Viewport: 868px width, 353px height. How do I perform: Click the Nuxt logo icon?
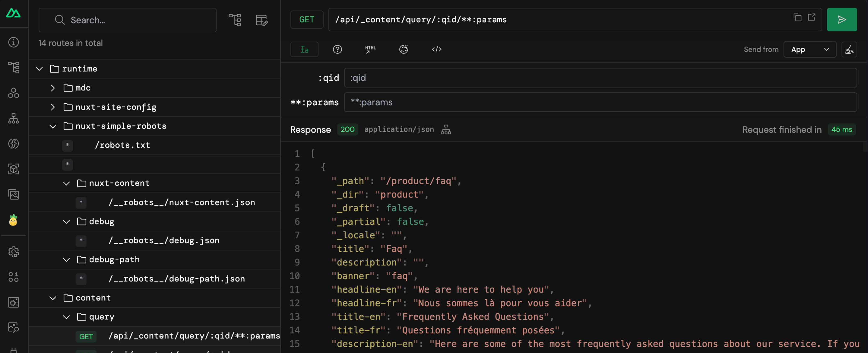click(14, 13)
